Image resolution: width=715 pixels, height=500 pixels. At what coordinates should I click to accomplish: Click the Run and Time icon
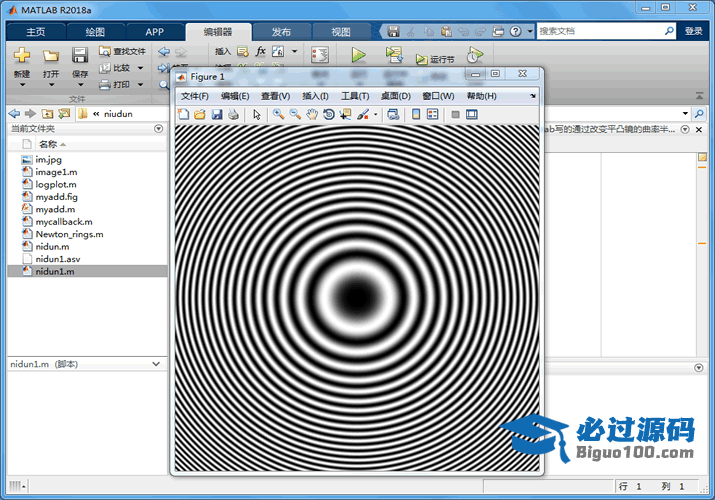(474, 55)
